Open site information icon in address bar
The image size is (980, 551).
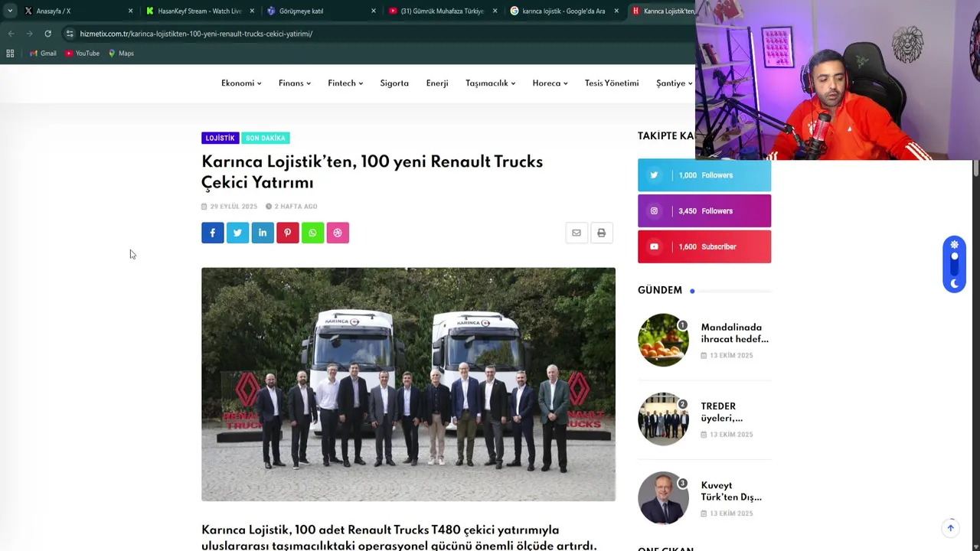tap(70, 34)
